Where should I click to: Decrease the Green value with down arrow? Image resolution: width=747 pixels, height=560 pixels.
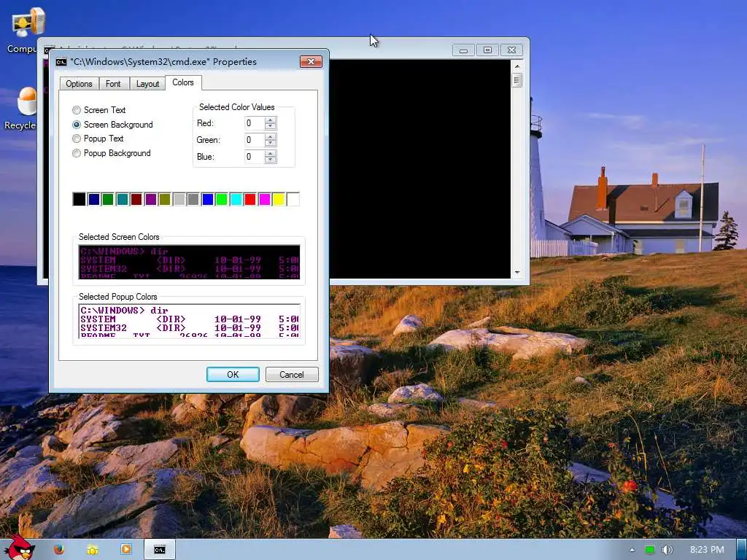click(x=271, y=143)
